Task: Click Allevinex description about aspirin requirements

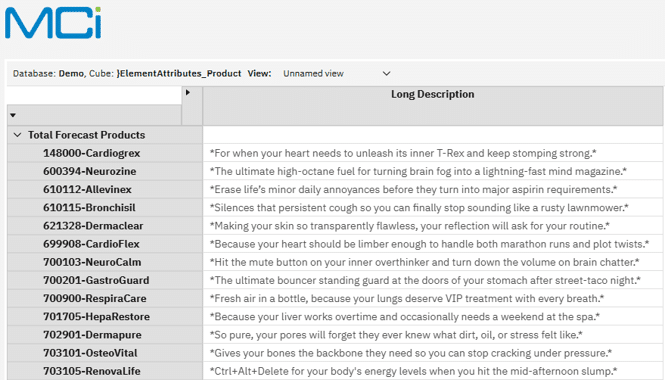Action: [x=414, y=190]
